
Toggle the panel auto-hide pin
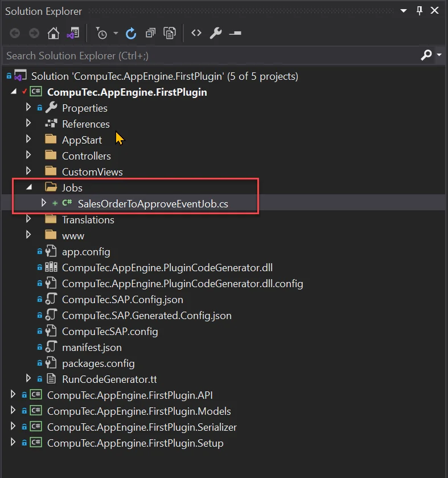[420, 11]
